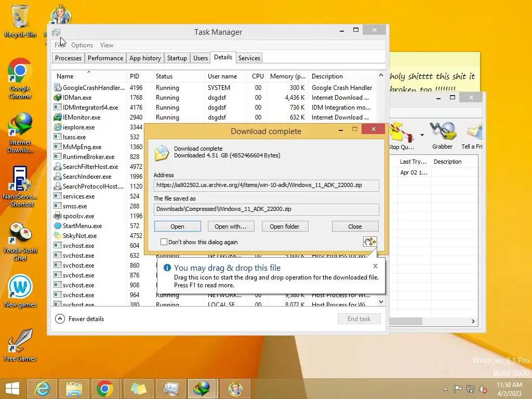
Task: Switch to the Services tab
Action: 249,58
